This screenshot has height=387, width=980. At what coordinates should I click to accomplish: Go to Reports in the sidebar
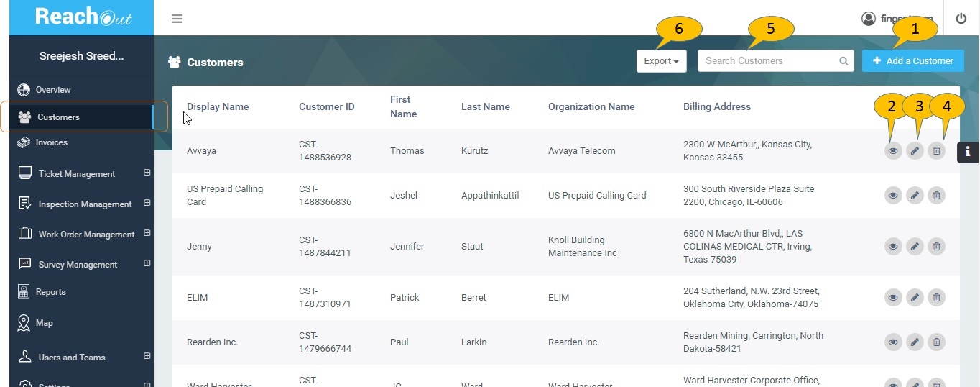[x=50, y=292]
